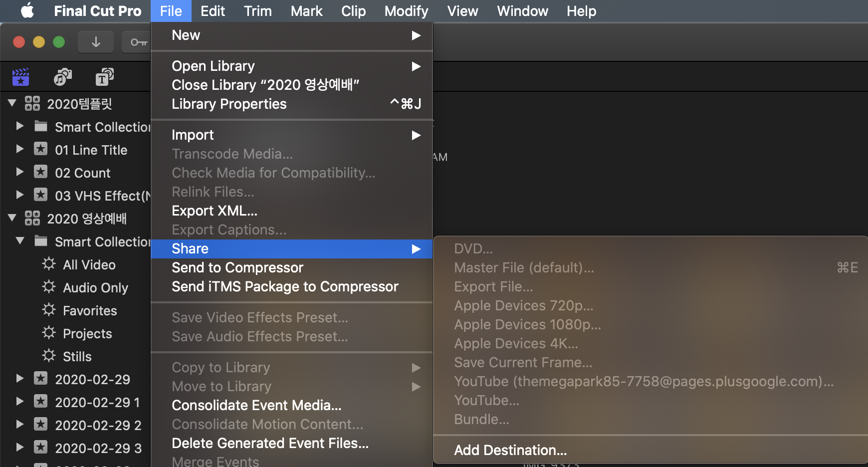Image resolution: width=868 pixels, height=467 pixels.
Task: Expand the 03 VHS Effect event
Action: (20, 195)
